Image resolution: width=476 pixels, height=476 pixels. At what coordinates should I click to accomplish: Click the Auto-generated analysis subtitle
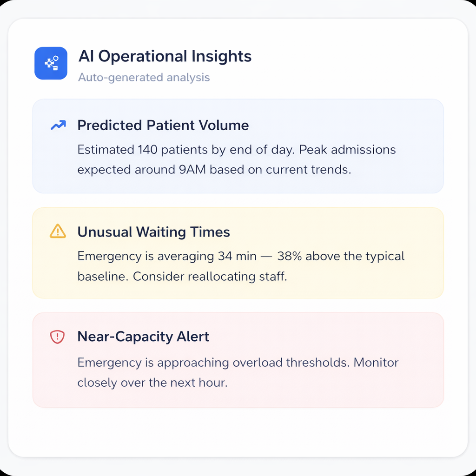coord(144,78)
